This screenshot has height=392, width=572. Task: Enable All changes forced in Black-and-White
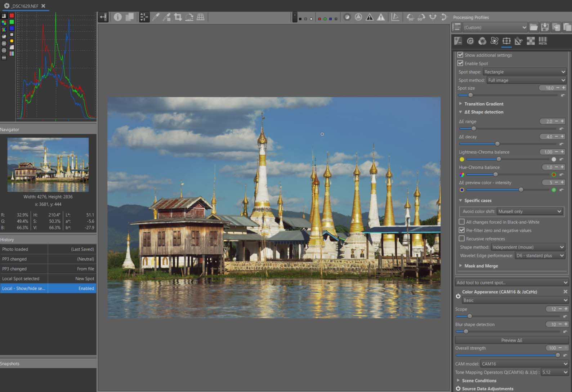point(462,222)
